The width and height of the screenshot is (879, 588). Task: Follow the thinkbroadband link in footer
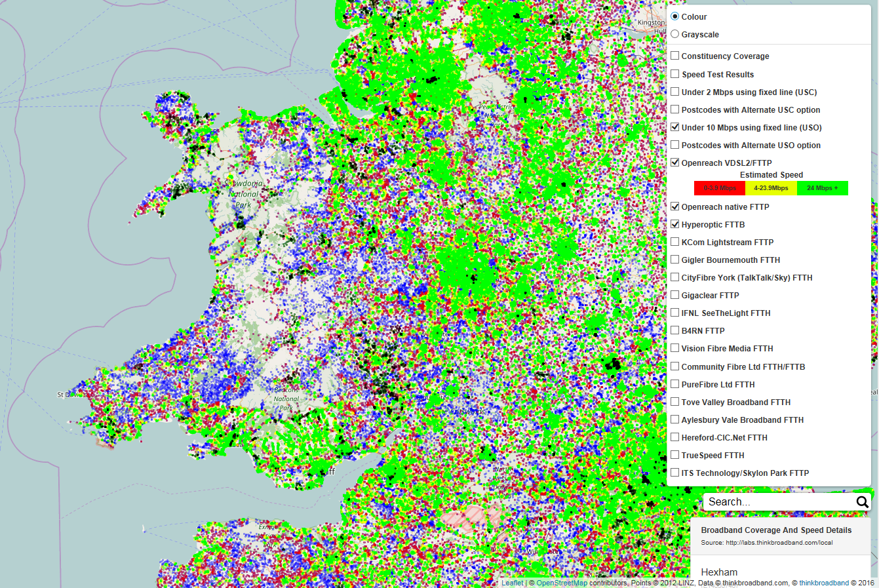coord(823,583)
